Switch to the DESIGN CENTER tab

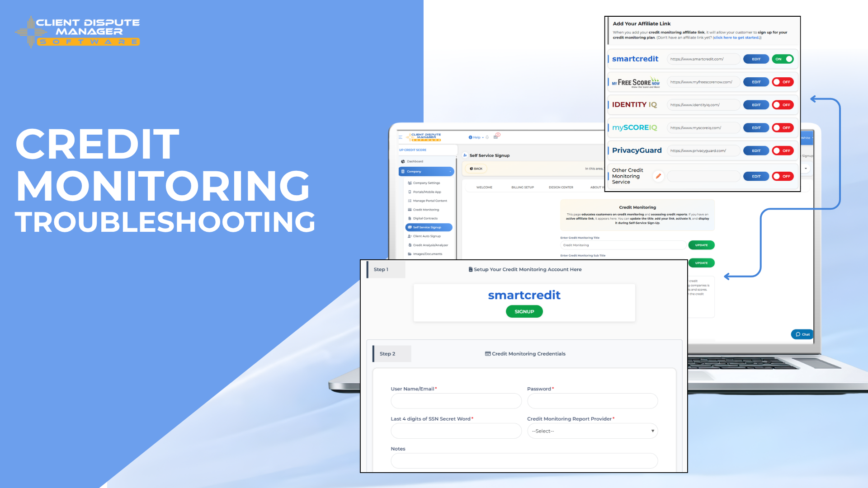point(561,187)
